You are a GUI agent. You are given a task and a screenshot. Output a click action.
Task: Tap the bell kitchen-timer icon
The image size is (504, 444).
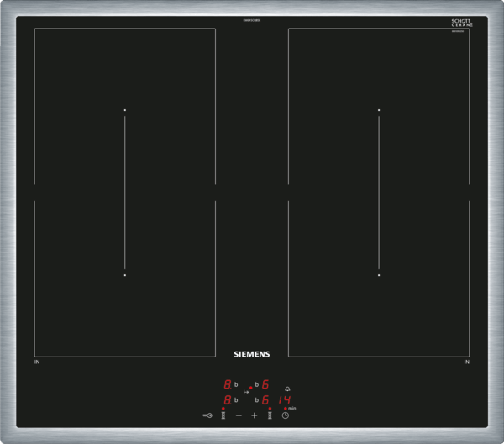tap(287, 389)
